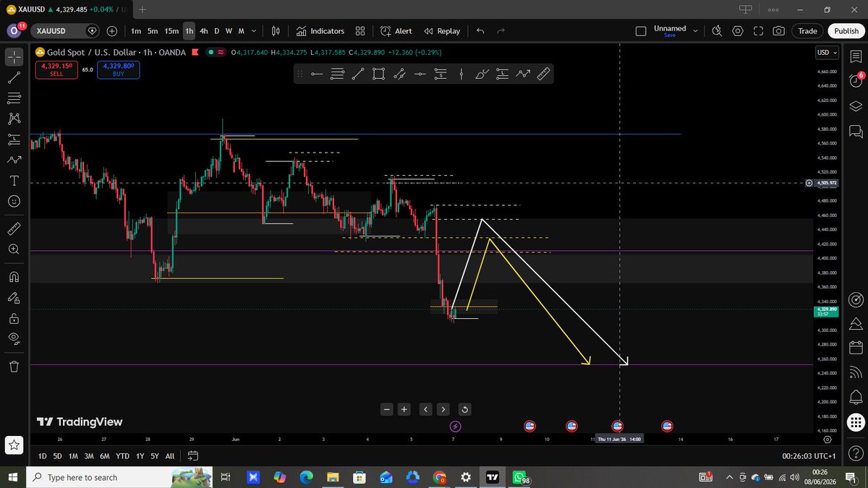Pick the ruler measure in floating toolbar

point(543,73)
